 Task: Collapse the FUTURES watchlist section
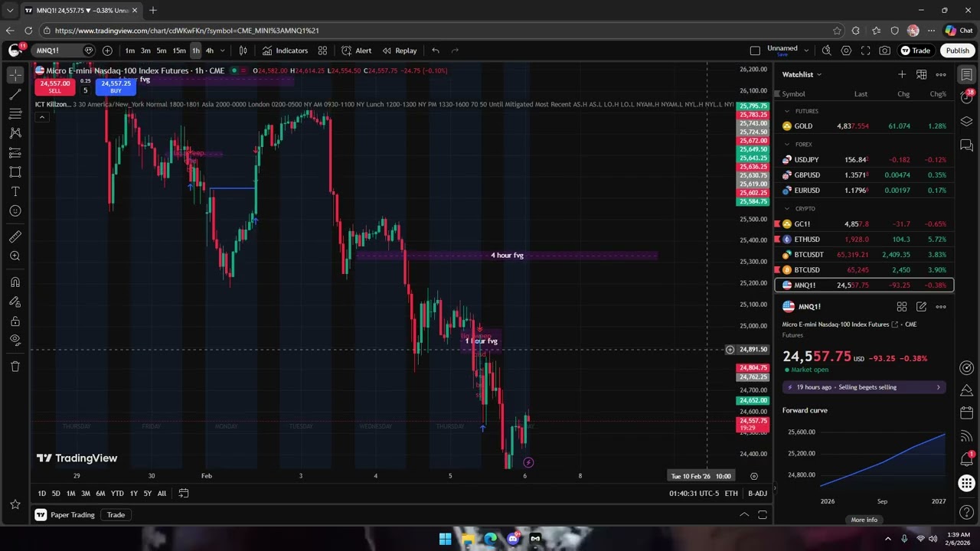(786, 111)
